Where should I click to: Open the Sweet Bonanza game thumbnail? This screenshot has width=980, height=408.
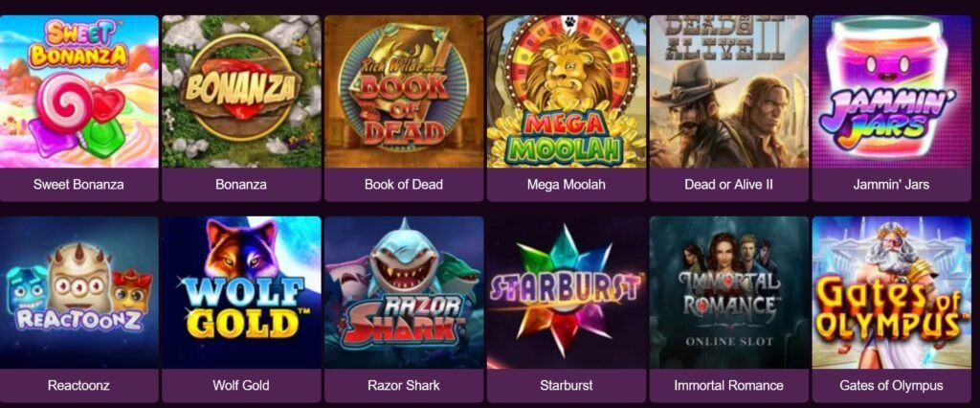78,91
